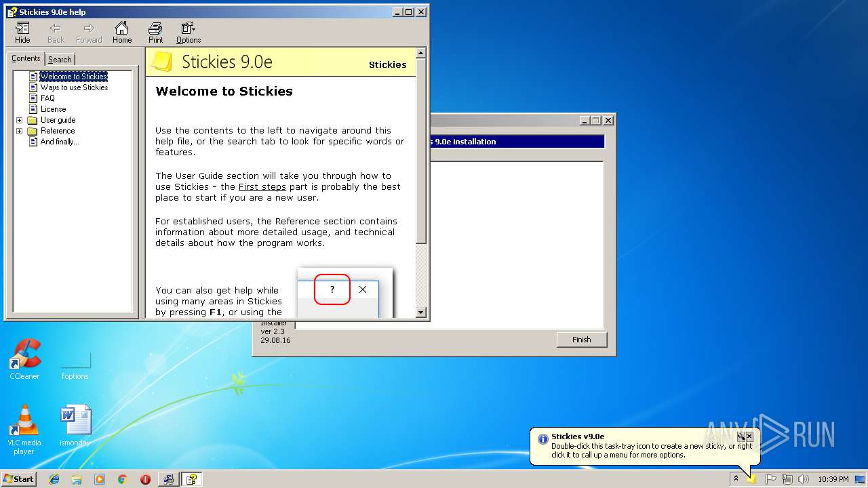Click the Home toolbar button
Viewport: 868px width, 488px height.
click(x=122, y=33)
